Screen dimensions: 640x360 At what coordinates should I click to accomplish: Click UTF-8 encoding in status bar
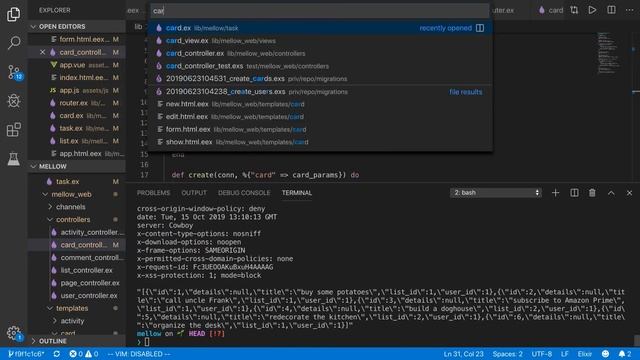[x=542, y=354]
